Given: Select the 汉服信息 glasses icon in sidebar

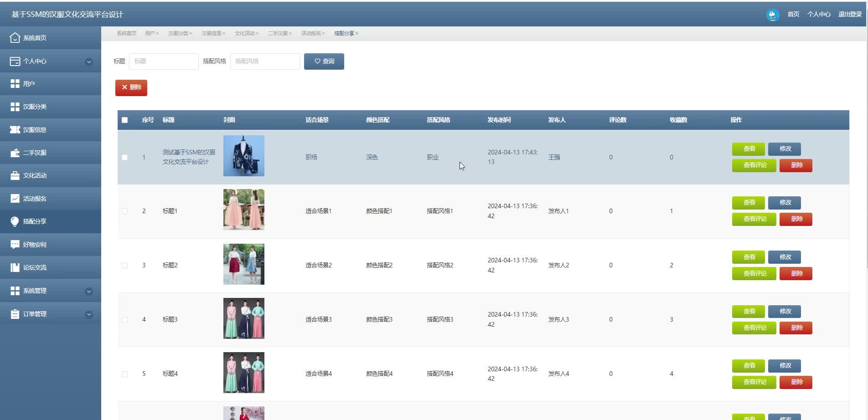Looking at the screenshot, I should coord(15,130).
